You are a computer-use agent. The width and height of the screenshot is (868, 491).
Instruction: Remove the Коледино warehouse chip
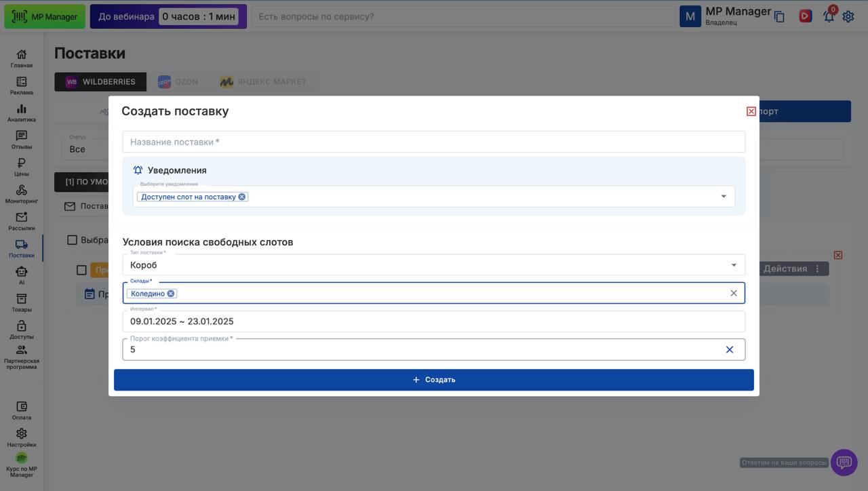coord(171,294)
